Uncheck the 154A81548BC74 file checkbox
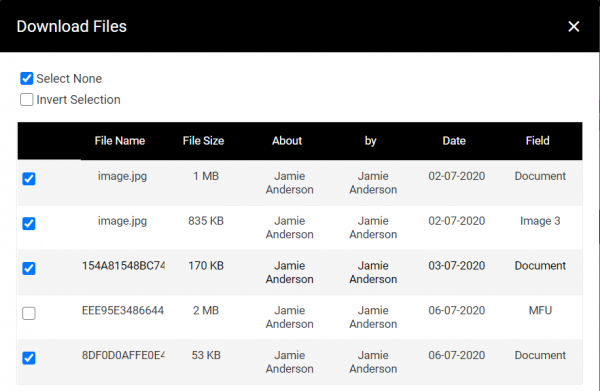600x391 pixels. pyautogui.click(x=29, y=268)
